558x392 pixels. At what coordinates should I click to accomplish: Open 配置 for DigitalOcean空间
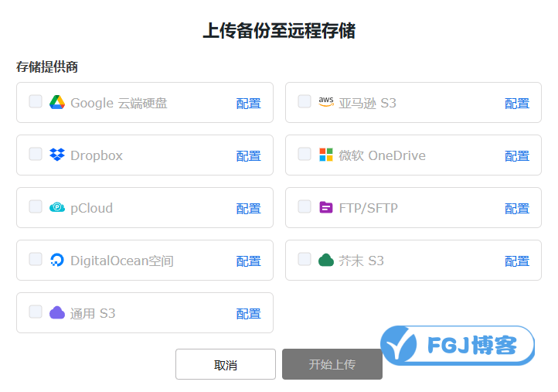click(x=248, y=261)
